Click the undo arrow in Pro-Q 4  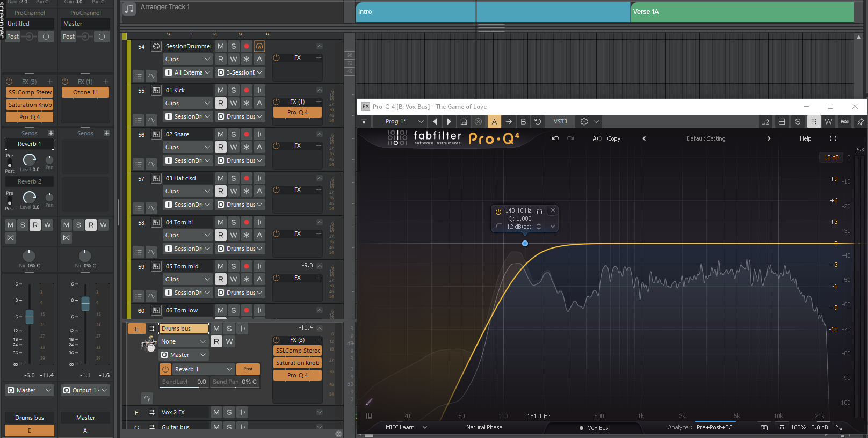pyautogui.click(x=555, y=138)
